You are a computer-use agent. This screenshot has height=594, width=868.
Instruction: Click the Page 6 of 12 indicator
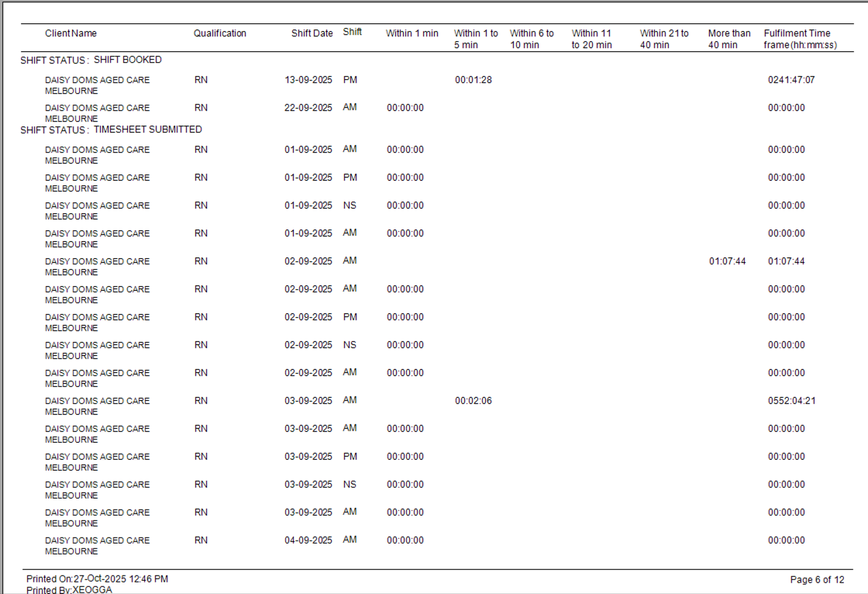tap(817, 579)
